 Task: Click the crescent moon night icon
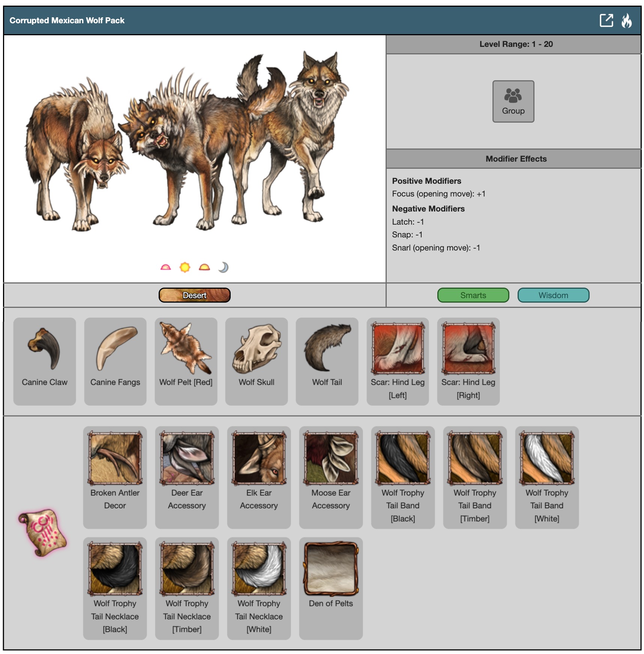[x=223, y=267]
